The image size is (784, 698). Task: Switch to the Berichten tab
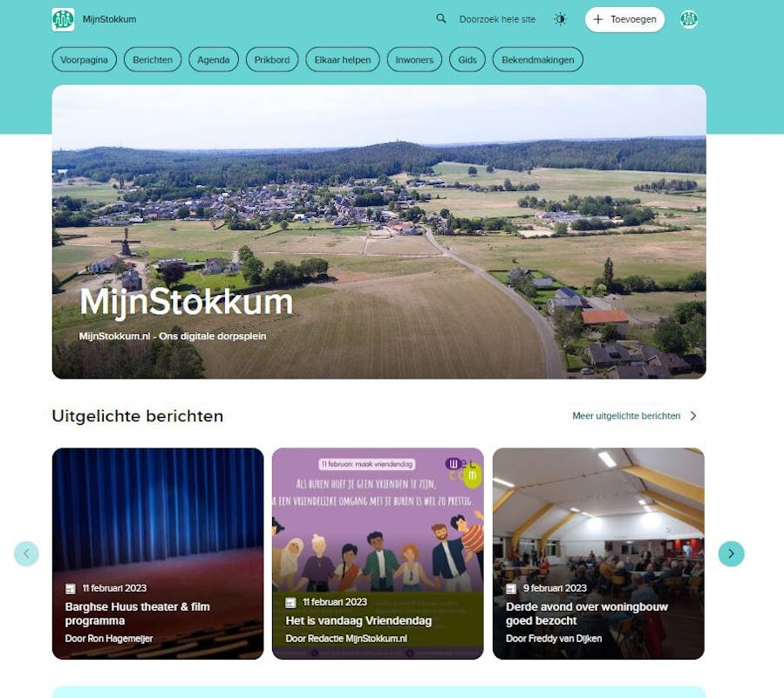[153, 59]
